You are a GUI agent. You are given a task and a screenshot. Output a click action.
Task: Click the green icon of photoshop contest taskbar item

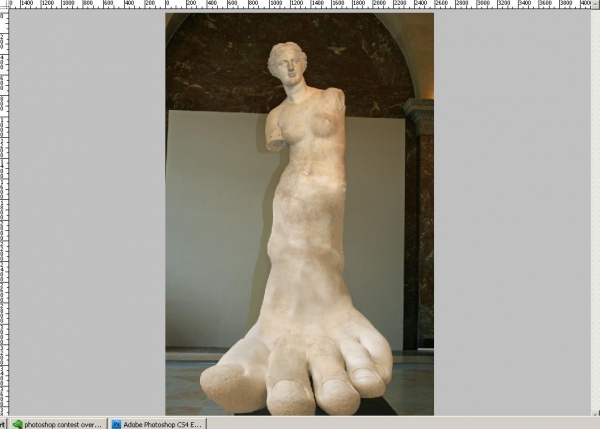click(x=18, y=424)
